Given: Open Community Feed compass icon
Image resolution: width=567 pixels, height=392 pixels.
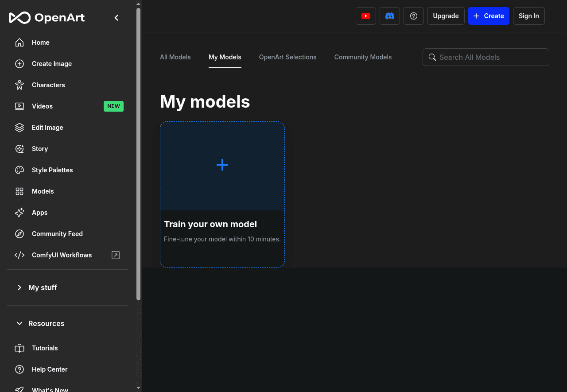Looking at the screenshot, I should pos(19,234).
